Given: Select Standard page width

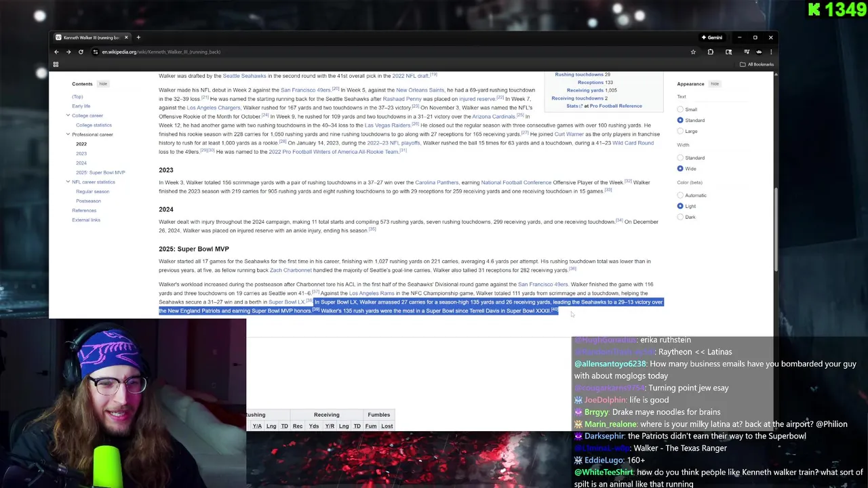Looking at the screenshot, I should [680, 158].
